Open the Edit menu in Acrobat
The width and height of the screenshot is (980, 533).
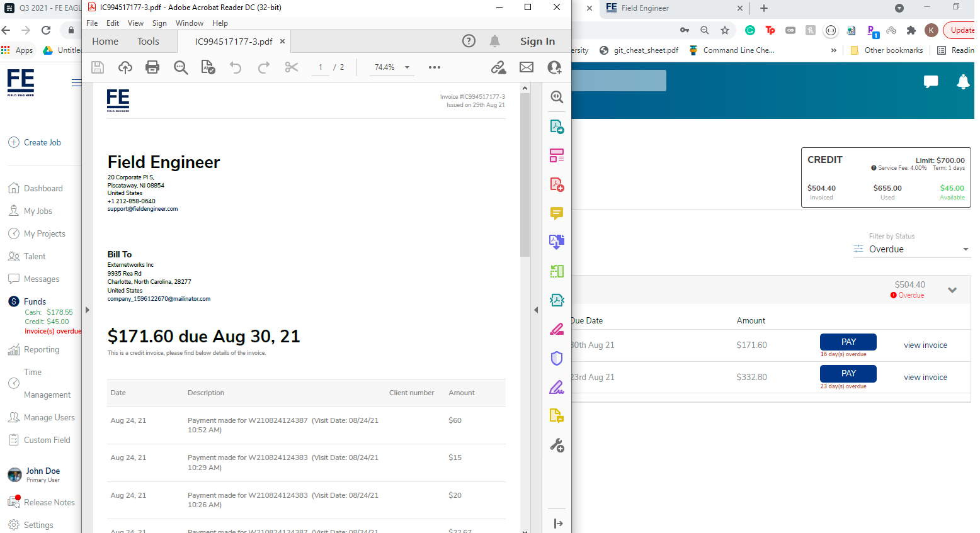click(113, 23)
